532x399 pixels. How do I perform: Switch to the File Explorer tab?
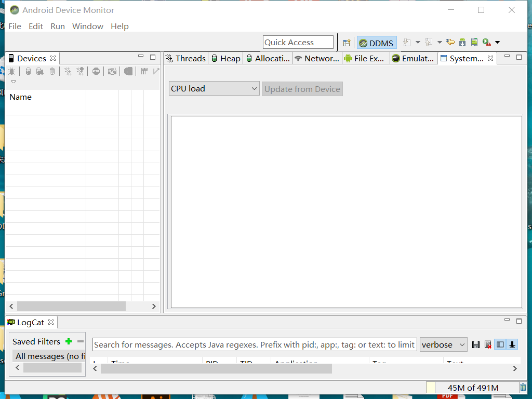tap(364, 58)
